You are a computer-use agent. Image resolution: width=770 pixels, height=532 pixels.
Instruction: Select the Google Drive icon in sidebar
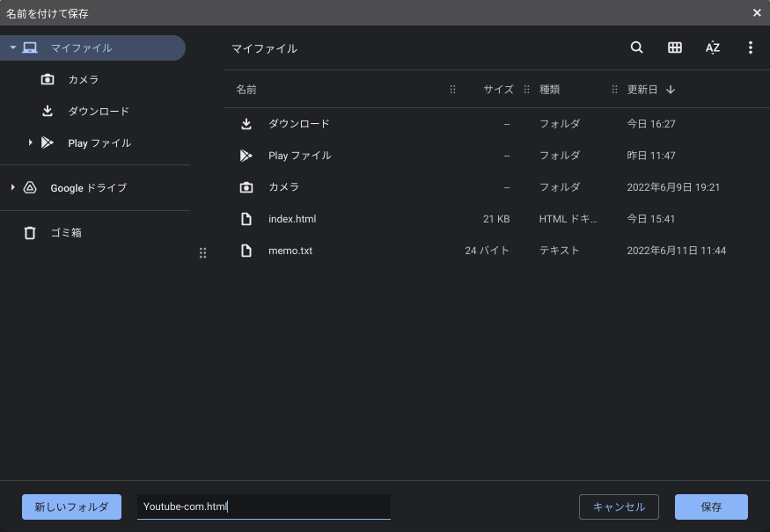tap(30, 188)
